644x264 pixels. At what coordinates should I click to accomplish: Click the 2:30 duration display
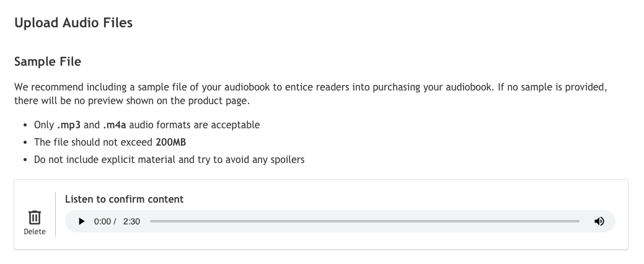pyautogui.click(x=131, y=221)
